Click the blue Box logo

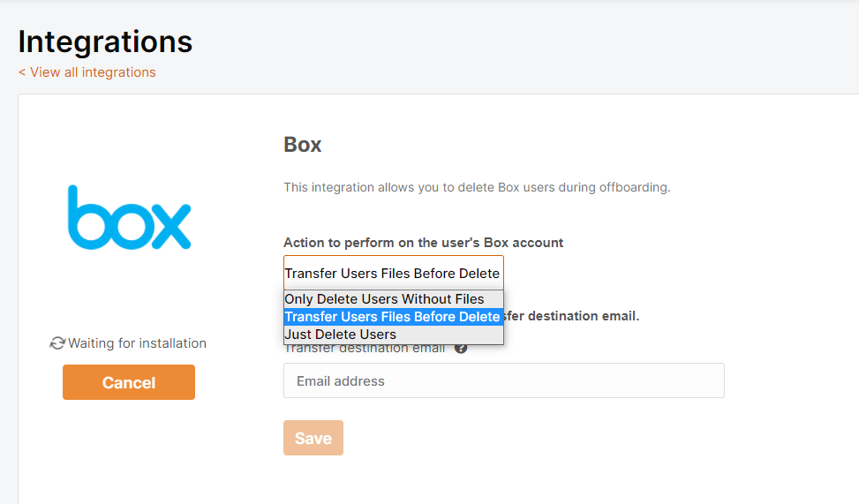pyautogui.click(x=129, y=217)
